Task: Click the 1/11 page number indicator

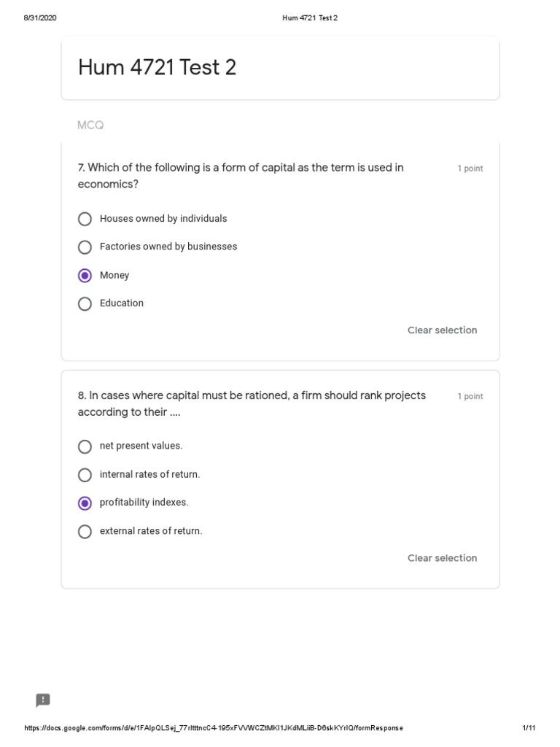Action: pyautogui.click(x=529, y=728)
